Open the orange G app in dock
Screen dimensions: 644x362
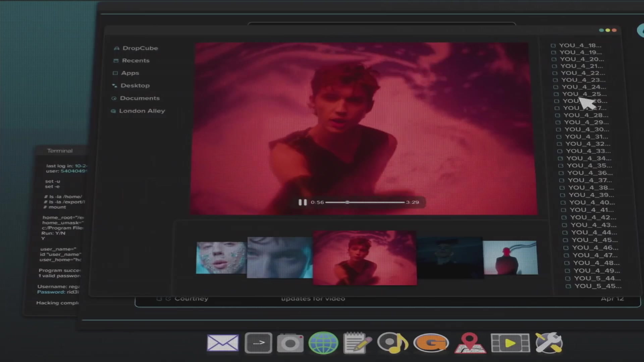coord(431,343)
